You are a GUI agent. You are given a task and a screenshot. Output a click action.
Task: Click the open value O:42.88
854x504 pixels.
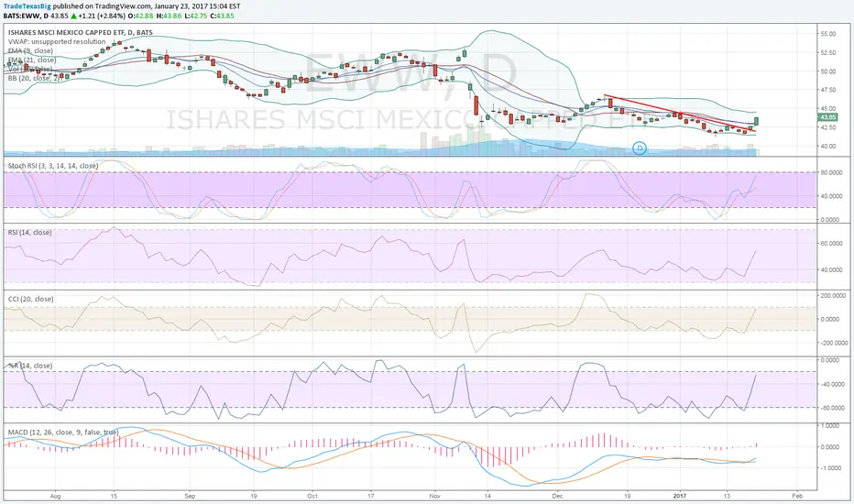pos(141,16)
